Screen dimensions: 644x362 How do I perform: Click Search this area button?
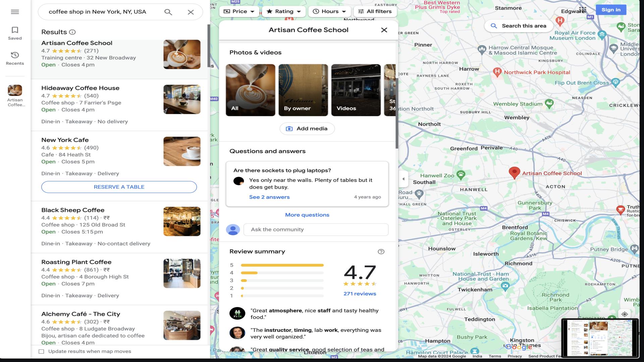519,26
